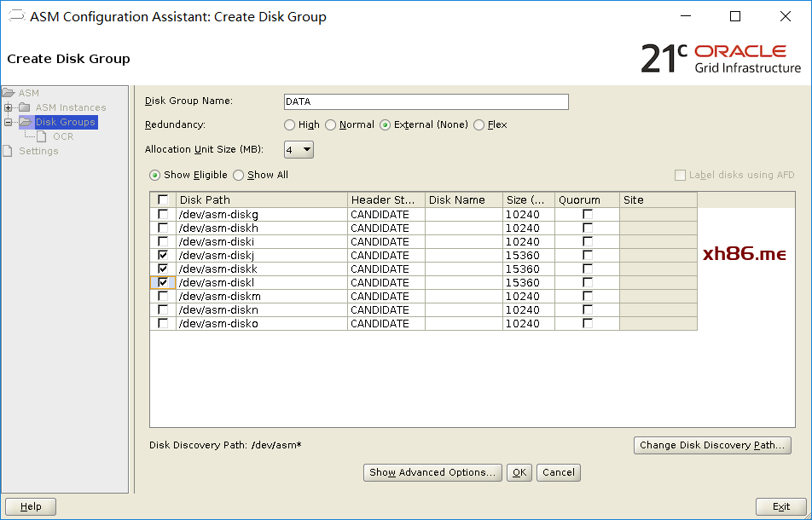Collapse the Disk Groups tree node
812x520 pixels.
[x=9, y=122]
